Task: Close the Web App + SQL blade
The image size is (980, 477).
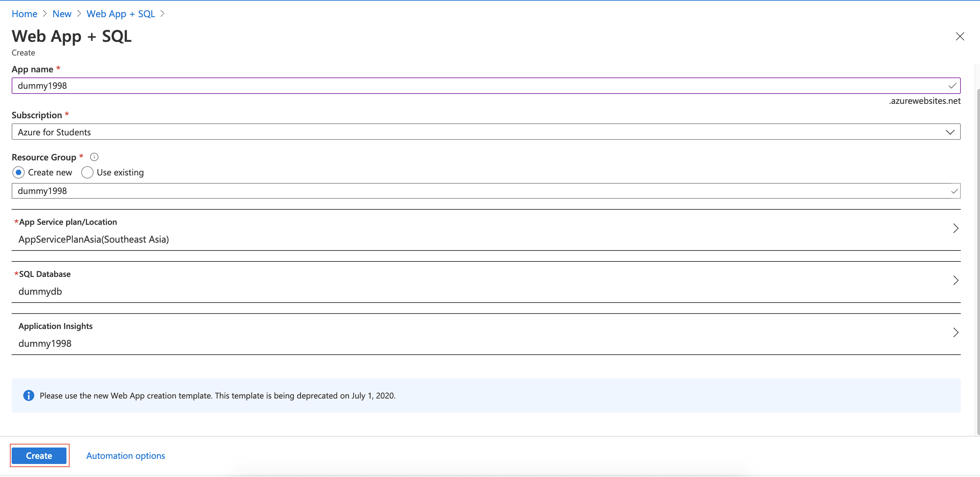Action: pos(960,36)
